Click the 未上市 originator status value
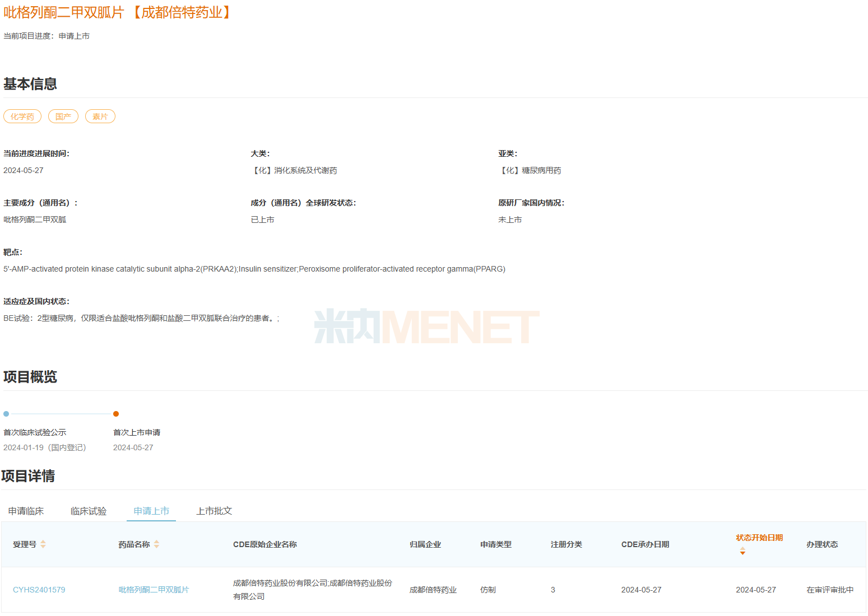This screenshot has width=868, height=616. tap(510, 220)
